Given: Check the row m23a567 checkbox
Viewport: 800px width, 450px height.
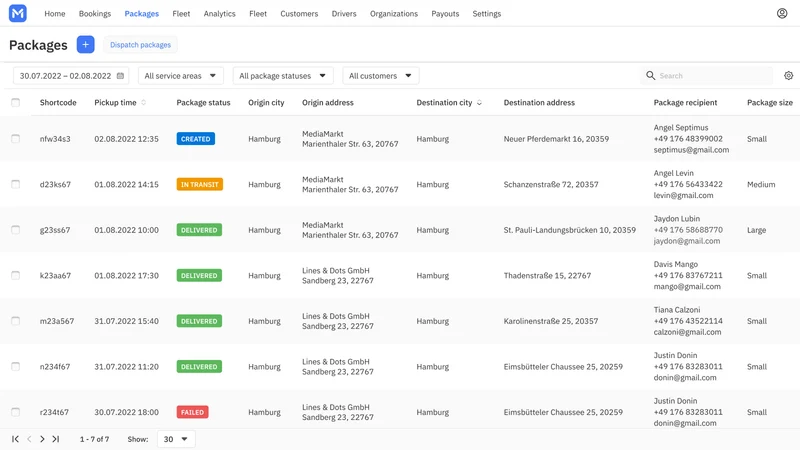Looking at the screenshot, I should click(x=16, y=321).
